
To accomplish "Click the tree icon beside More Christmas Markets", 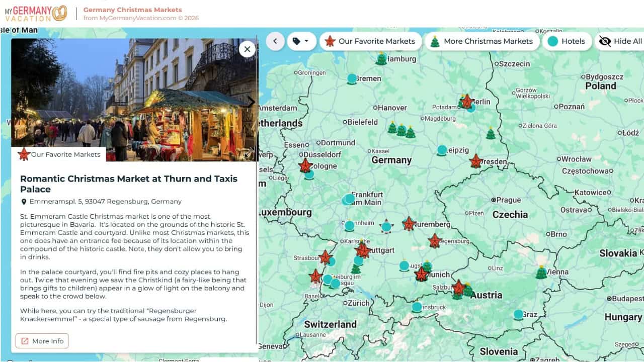I will (434, 41).
